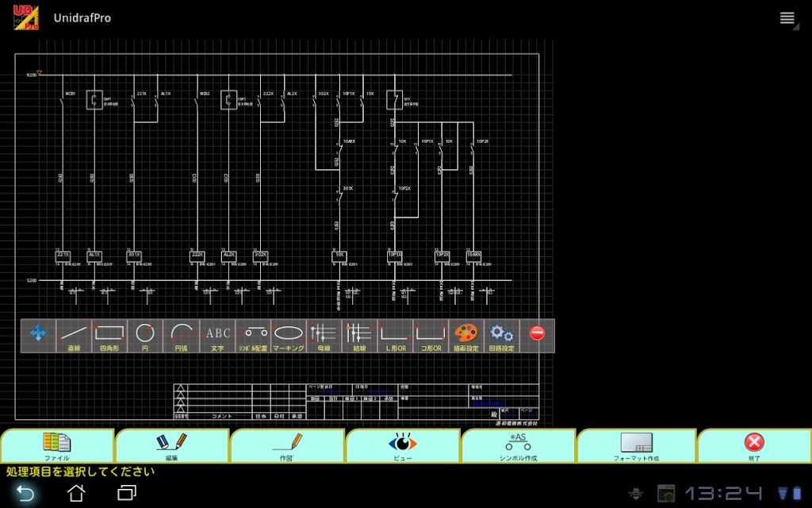Pick the コ形OR connector tool
Viewport: 812px width, 508px height.
click(x=431, y=336)
